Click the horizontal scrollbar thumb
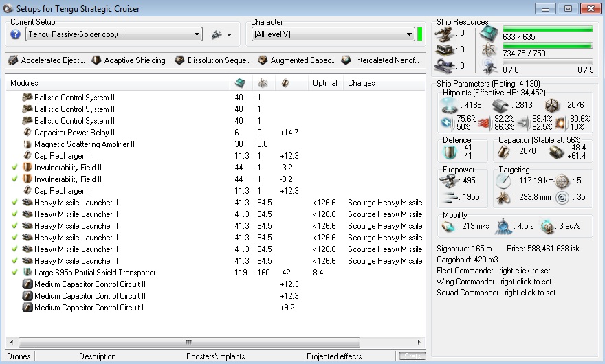The width and height of the screenshot is (605, 364). 189,342
